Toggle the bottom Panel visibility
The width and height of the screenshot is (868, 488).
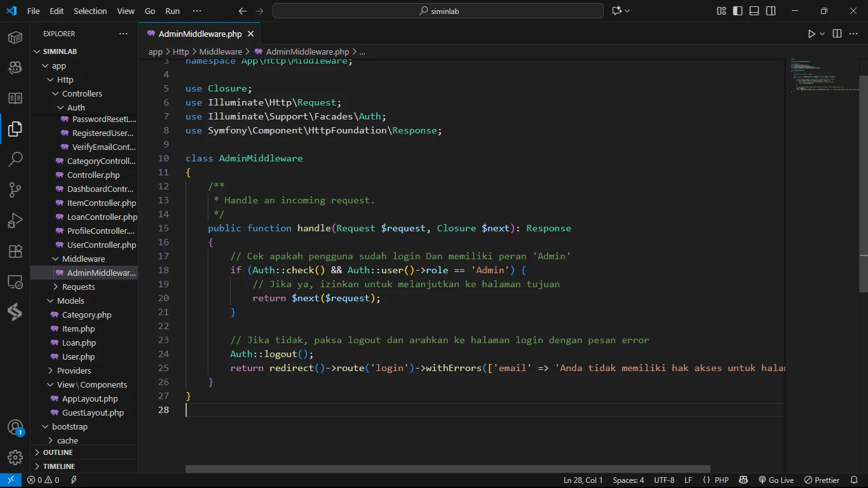pos(754,11)
